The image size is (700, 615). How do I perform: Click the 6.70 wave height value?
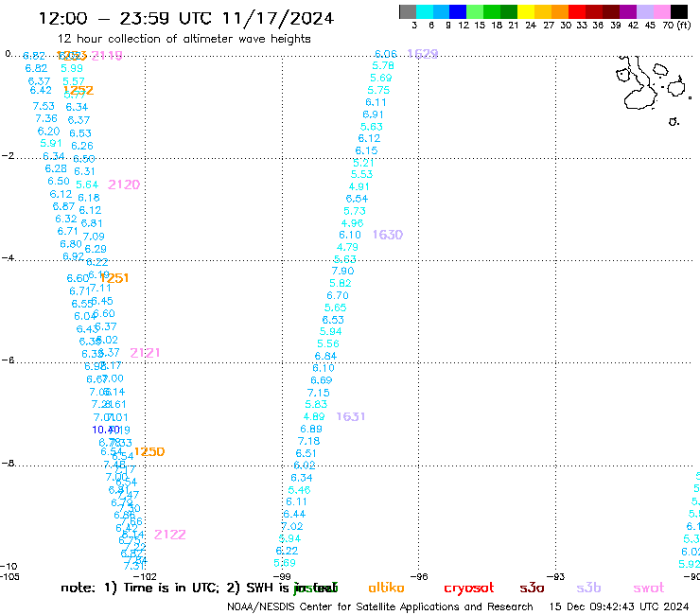(338, 295)
